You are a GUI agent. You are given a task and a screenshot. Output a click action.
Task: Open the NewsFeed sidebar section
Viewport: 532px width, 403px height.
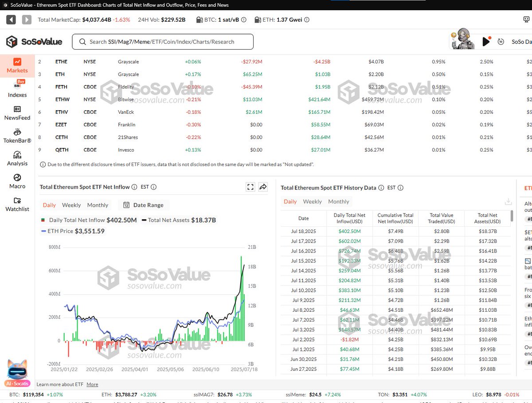pos(17,113)
